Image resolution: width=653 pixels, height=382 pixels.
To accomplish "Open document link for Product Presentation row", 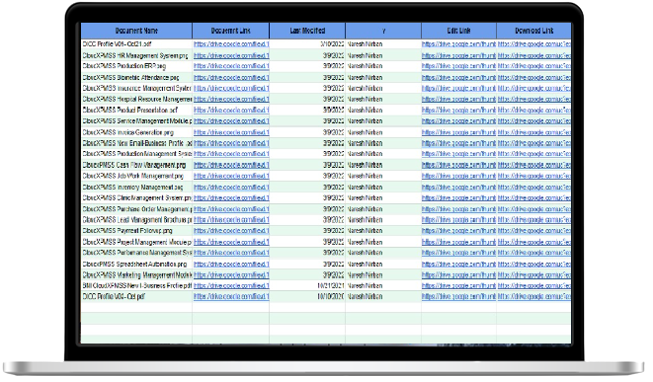I will click(x=231, y=110).
